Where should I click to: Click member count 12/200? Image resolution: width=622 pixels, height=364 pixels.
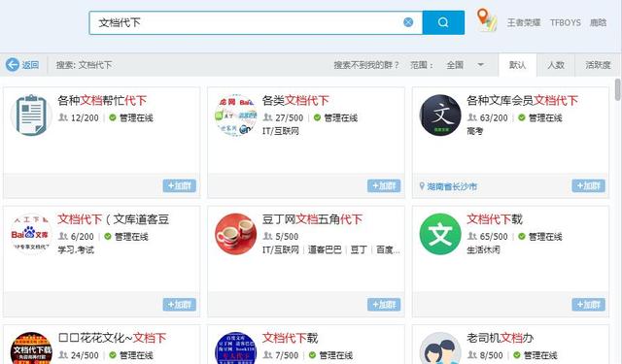85,117
